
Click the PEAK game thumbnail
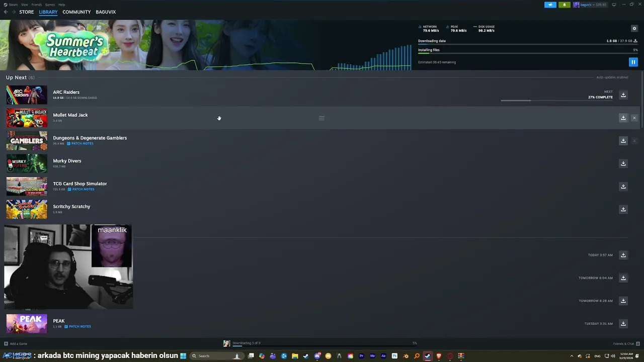(27, 324)
